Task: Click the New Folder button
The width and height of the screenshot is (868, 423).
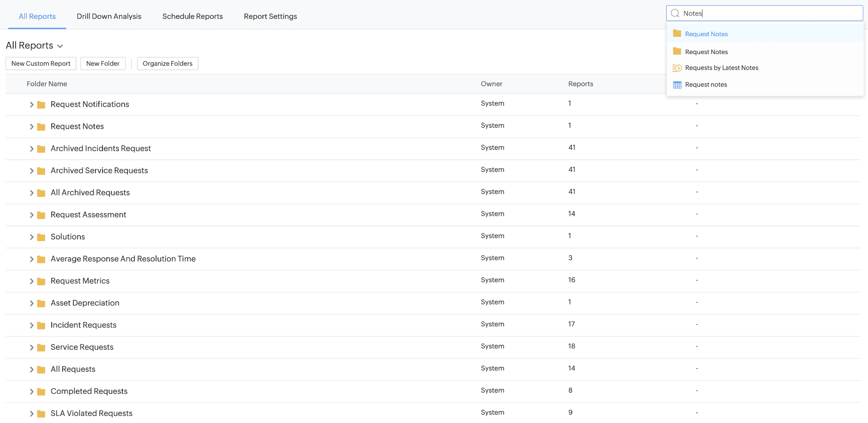Action: click(x=103, y=64)
